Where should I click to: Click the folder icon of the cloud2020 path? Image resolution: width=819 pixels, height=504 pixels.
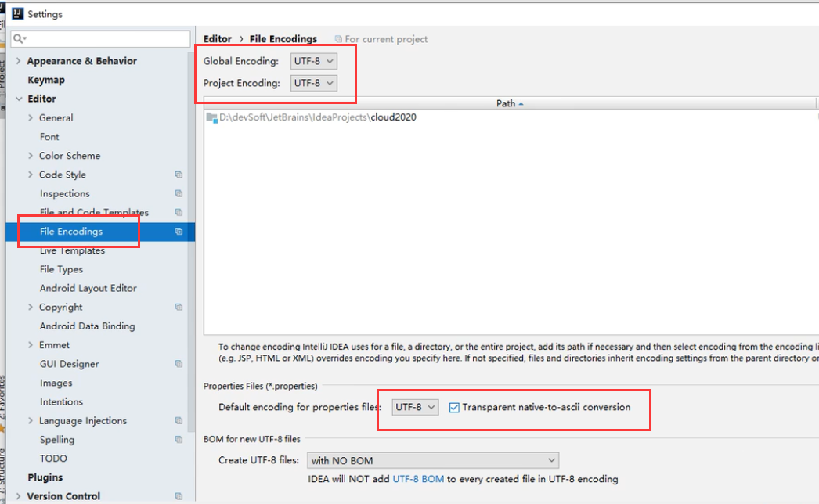pos(211,117)
